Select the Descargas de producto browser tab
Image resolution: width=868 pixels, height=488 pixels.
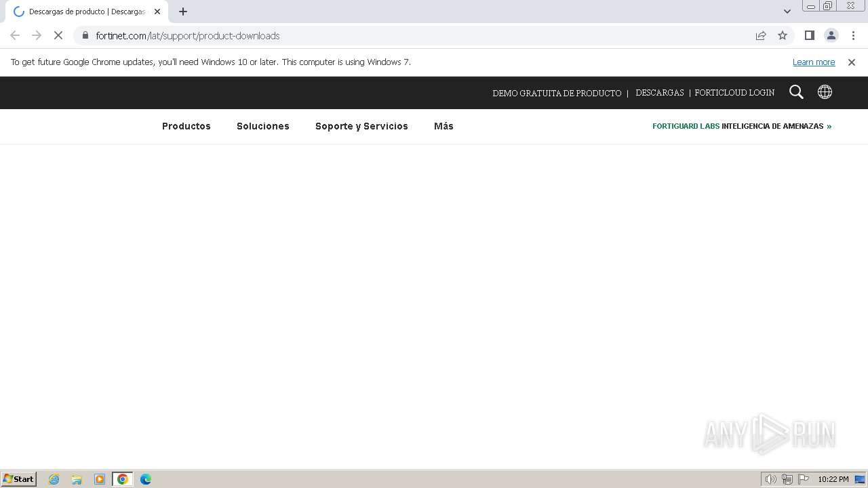(x=86, y=12)
